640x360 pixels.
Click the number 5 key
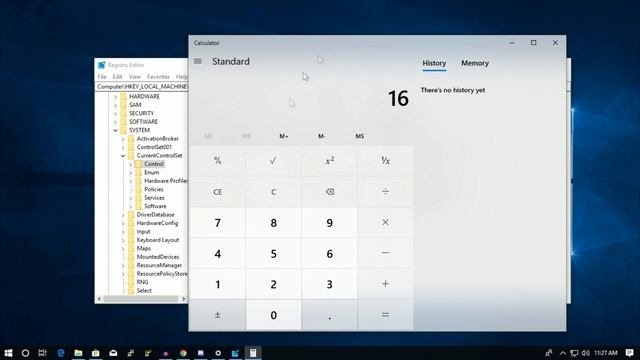[273, 253]
